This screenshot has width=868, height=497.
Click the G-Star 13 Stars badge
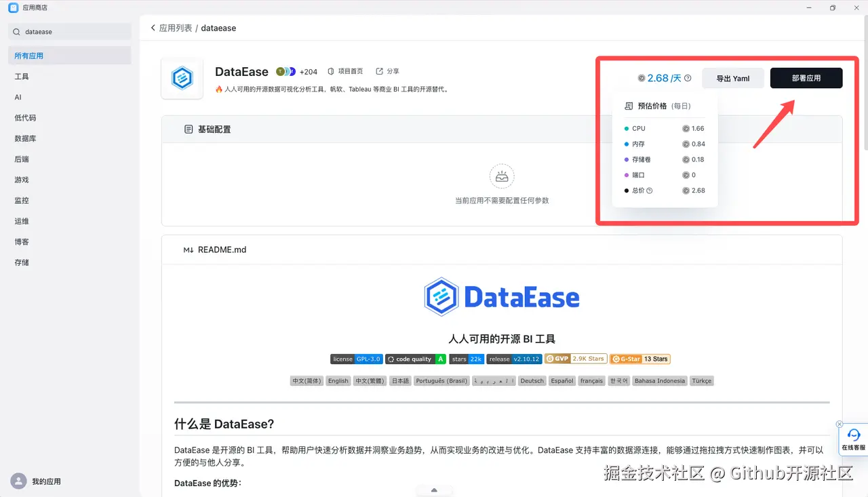[640, 359]
